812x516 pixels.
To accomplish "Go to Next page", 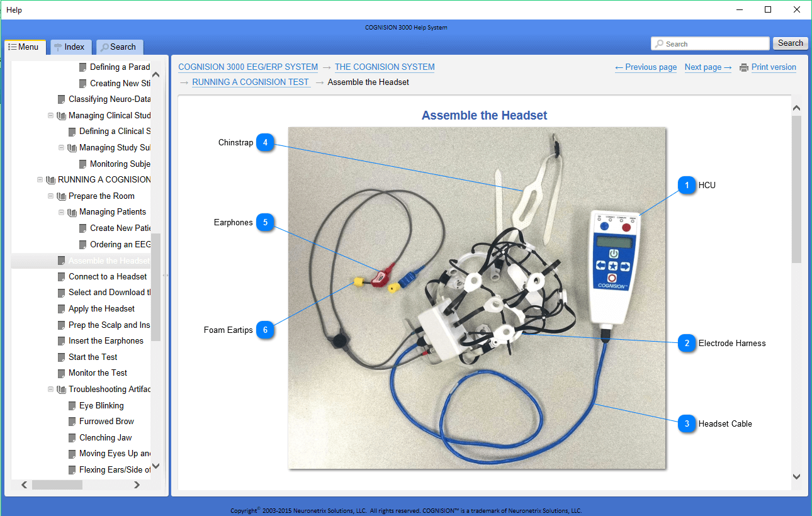I will [x=708, y=67].
